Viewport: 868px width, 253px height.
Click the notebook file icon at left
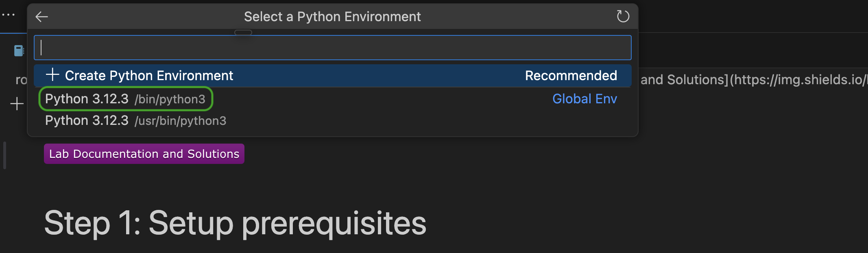click(x=19, y=51)
